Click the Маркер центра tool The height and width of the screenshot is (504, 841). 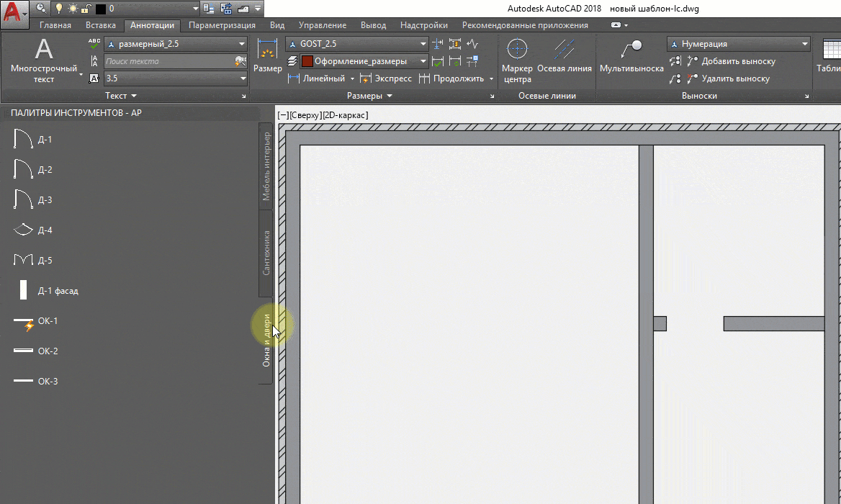pos(517,60)
